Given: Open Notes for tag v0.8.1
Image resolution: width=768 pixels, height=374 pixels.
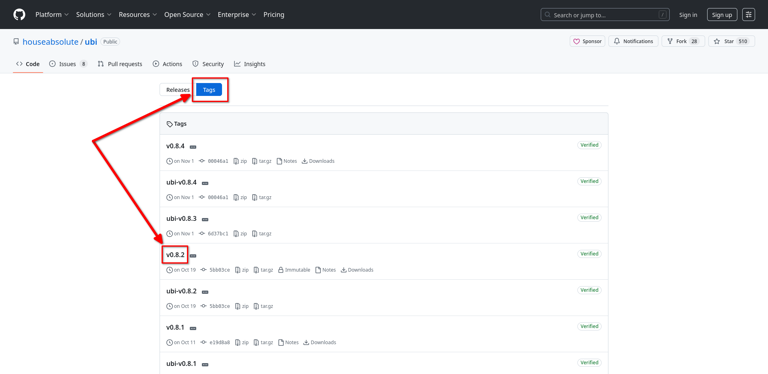Looking at the screenshot, I should (x=288, y=342).
